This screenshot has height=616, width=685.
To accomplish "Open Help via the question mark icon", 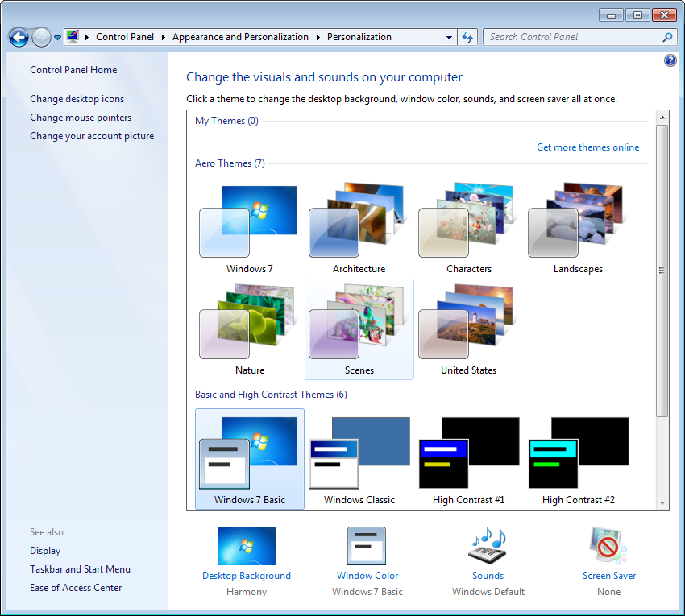I will pyautogui.click(x=670, y=60).
